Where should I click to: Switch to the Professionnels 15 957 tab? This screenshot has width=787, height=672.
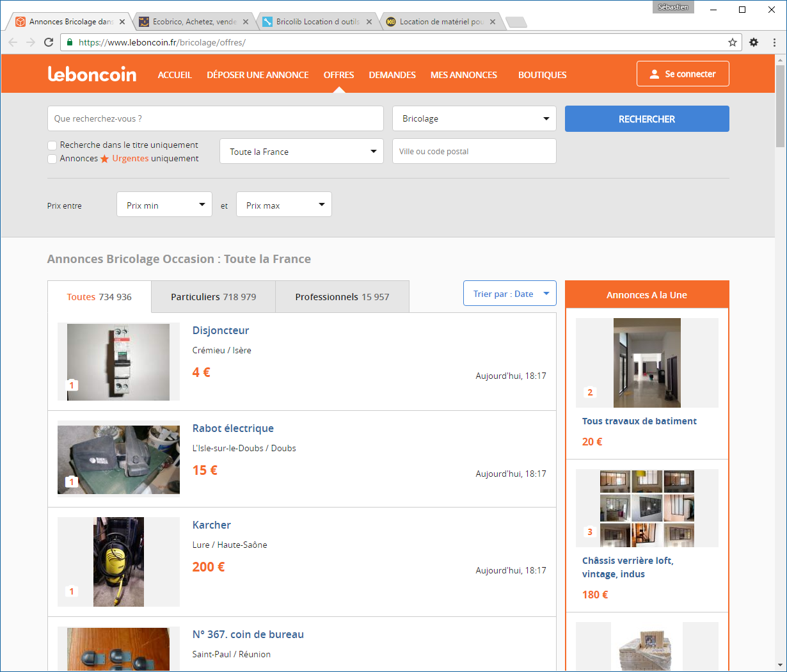342,297
